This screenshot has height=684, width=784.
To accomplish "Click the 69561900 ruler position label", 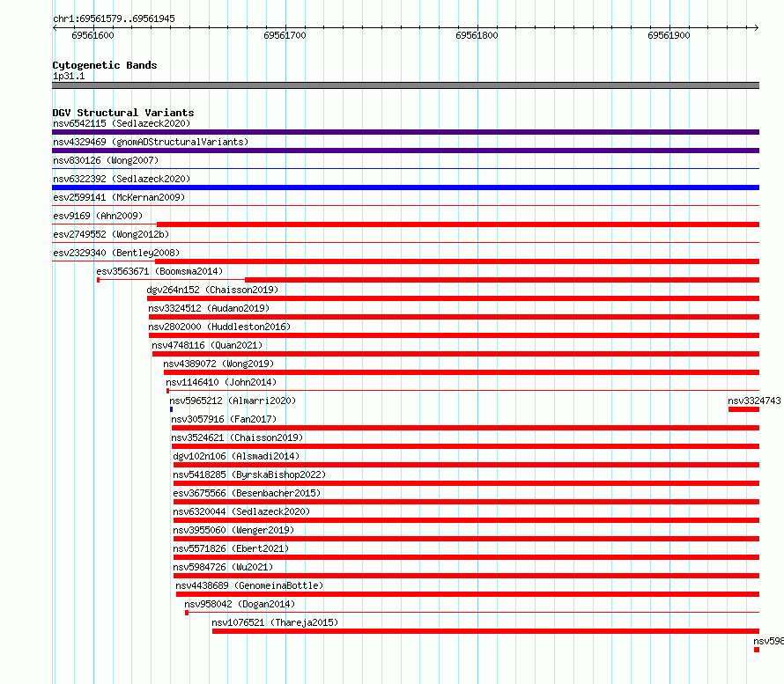I will pos(669,35).
